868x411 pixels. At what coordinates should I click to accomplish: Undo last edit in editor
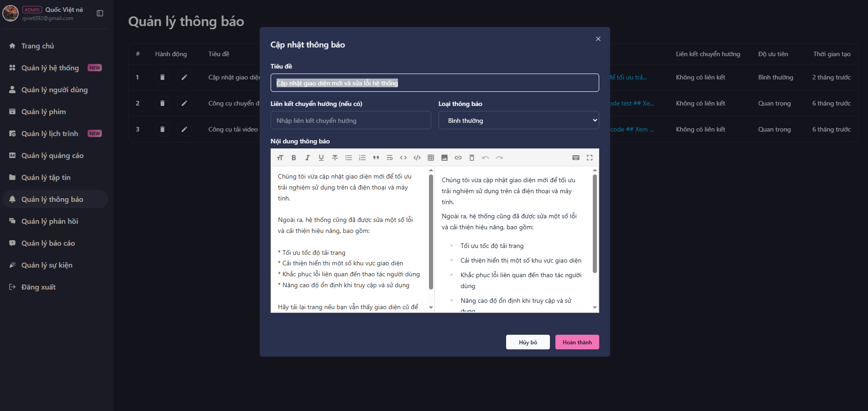click(486, 158)
